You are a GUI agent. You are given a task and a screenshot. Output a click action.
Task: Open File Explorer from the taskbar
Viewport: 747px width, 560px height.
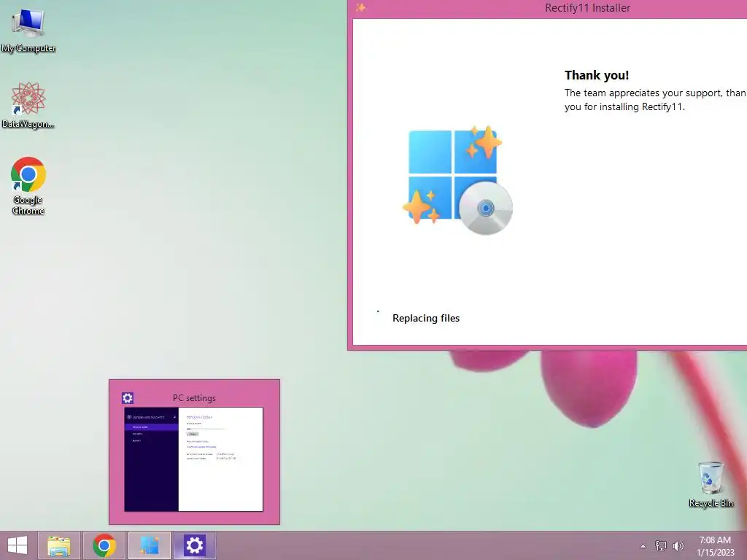click(x=59, y=545)
